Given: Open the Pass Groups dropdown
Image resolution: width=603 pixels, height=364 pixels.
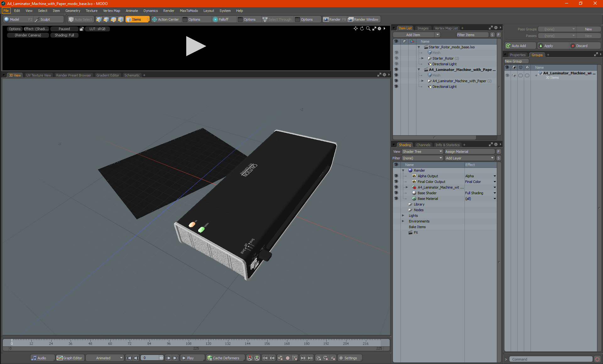Looking at the screenshot, I should 557,29.
